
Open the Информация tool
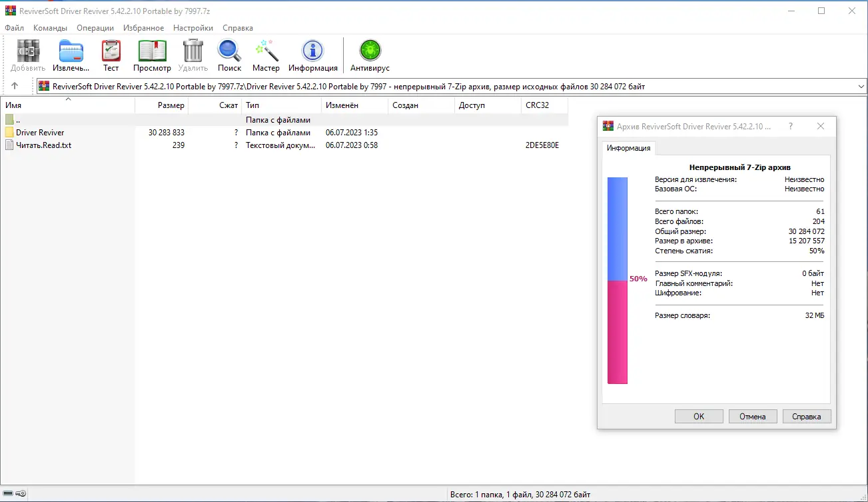tap(313, 55)
